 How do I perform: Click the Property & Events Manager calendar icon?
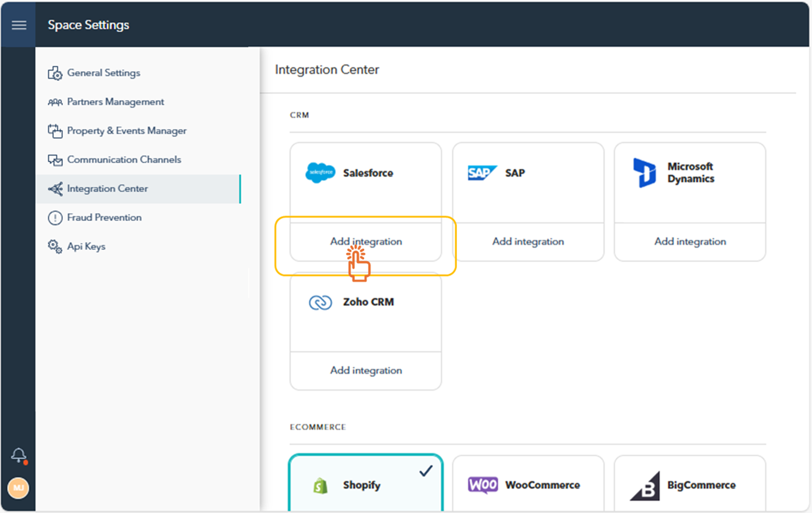click(x=55, y=131)
